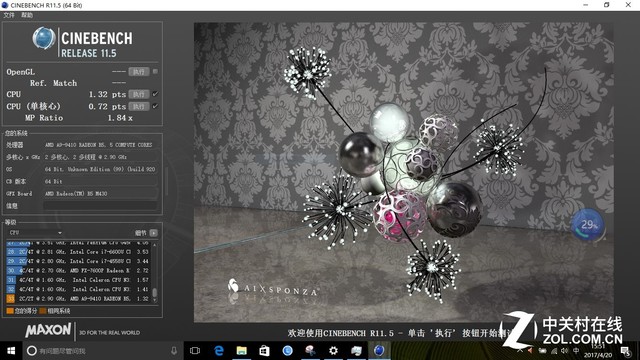Viewport: 640px width, 360px height.
Task: Open the CPU ranking dropdown
Action: tap(36, 233)
